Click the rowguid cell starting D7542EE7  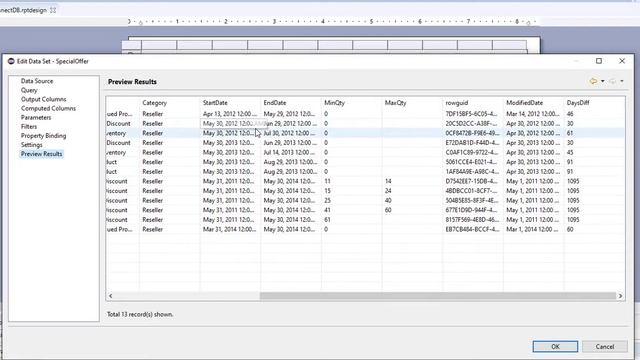point(473,181)
